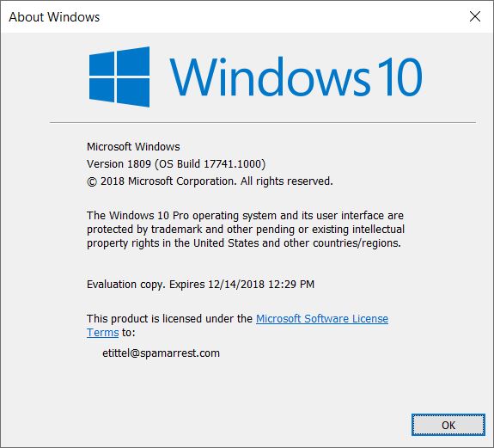Click the blue Windows logo icon
The image size is (494, 448).
(119, 77)
